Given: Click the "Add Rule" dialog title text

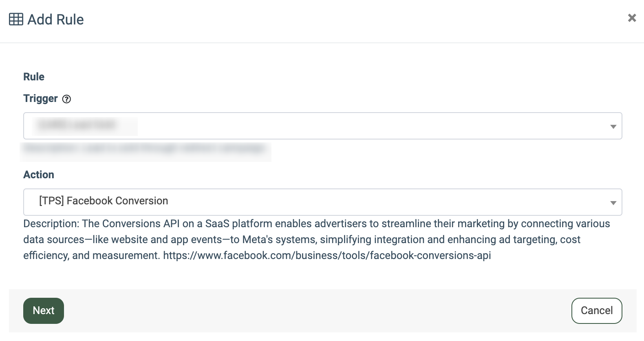Looking at the screenshot, I should pos(55,20).
